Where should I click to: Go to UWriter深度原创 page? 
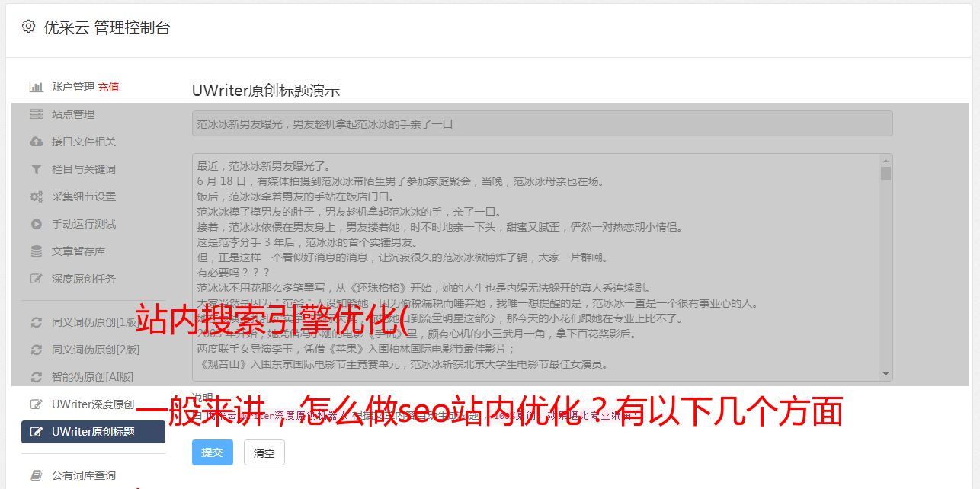93,404
